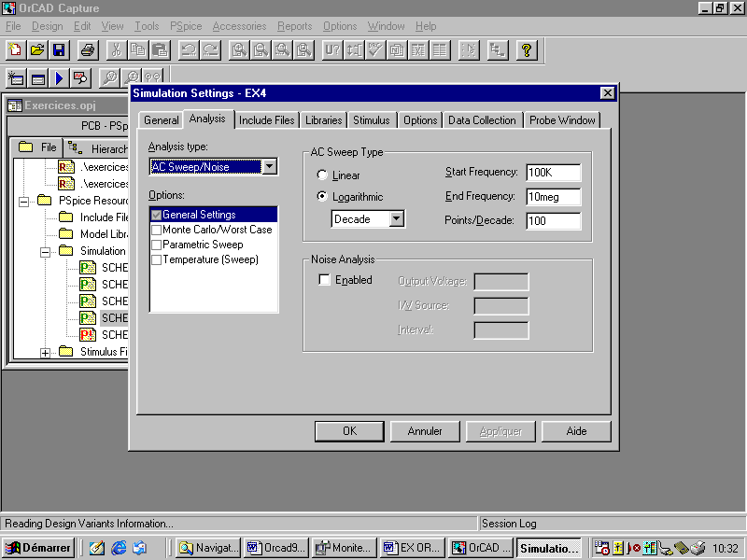Viewport: 747px width, 560px height.
Task: Select the Logarithmic sweep radio button
Action: (322, 197)
